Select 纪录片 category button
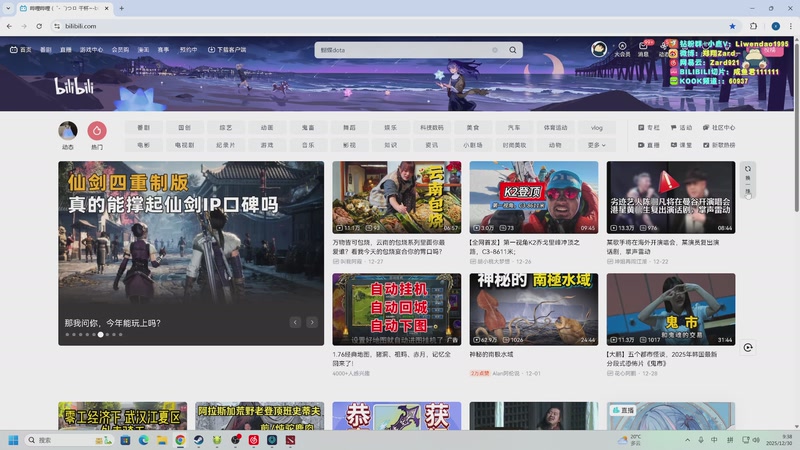 click(226, 145)
